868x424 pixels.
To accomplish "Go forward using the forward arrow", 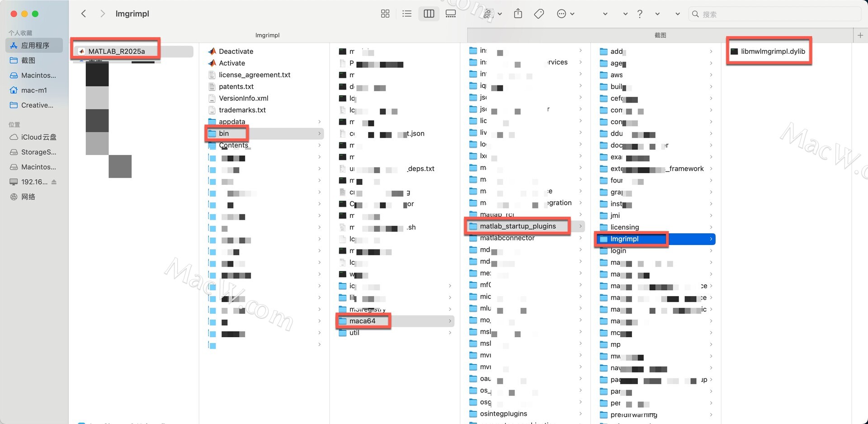I will pyautogui.click(x=103, y=14).
